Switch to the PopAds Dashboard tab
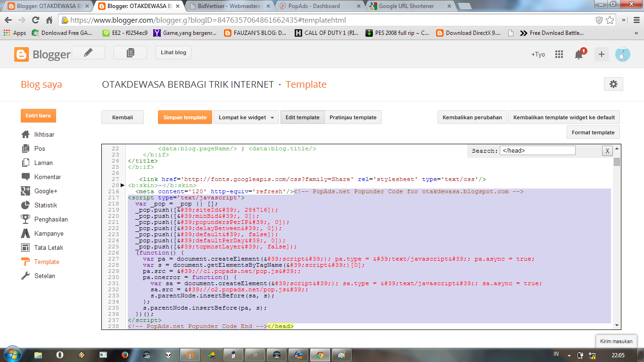 317,6
